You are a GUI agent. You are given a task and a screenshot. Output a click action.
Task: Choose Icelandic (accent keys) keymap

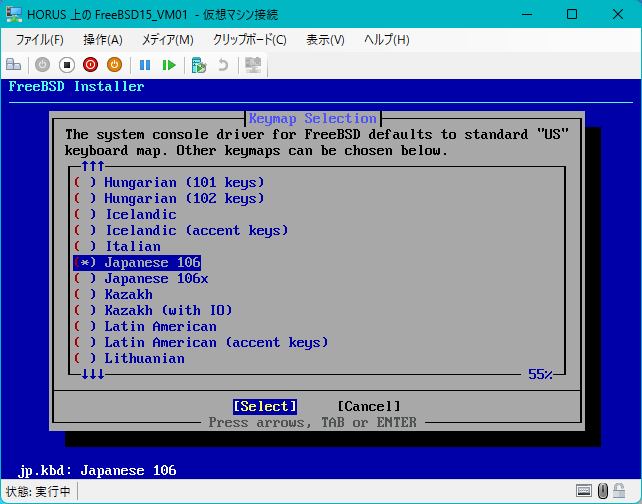(181, 231)
